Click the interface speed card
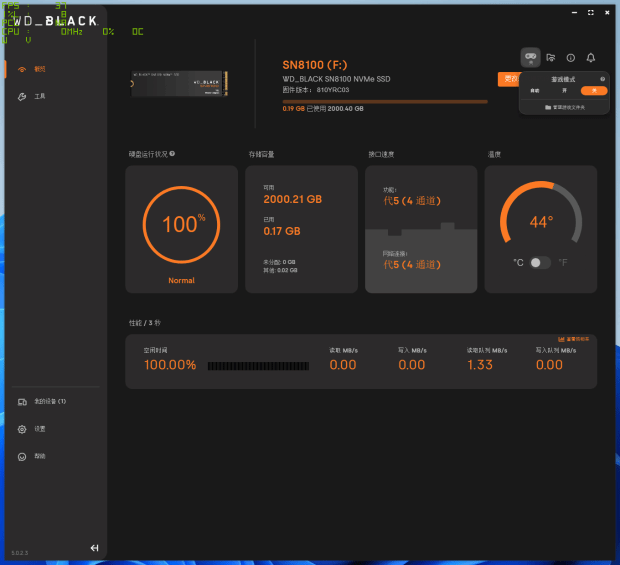 pyautogui.click(x=421, y=229)
